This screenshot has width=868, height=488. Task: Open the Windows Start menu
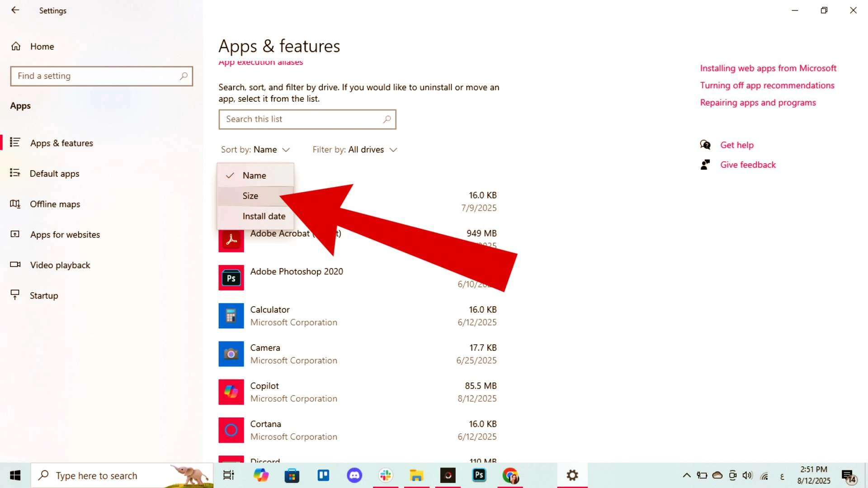pos(15,475)
